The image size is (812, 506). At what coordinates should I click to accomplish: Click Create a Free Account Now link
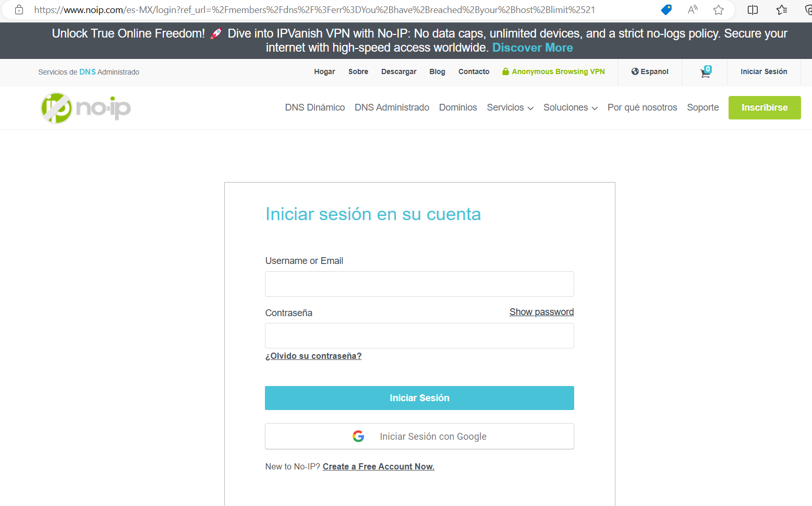[378, 466]
